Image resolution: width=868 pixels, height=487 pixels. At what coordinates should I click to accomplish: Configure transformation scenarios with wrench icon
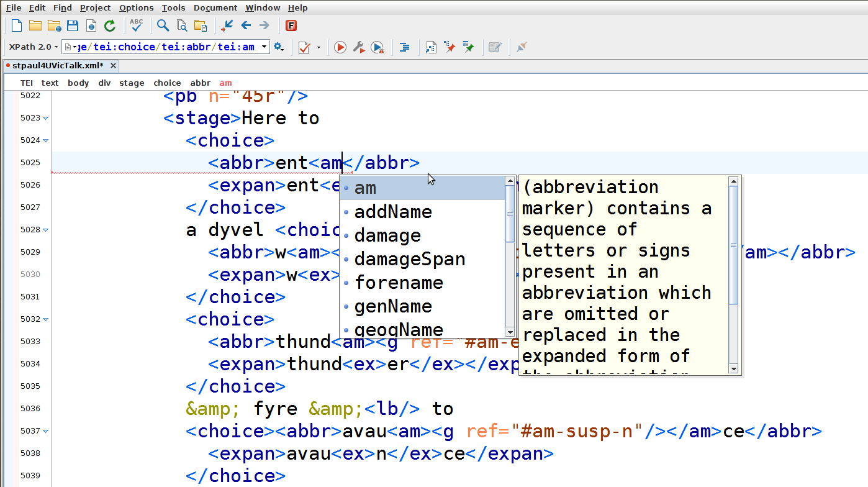click(358, 47)
